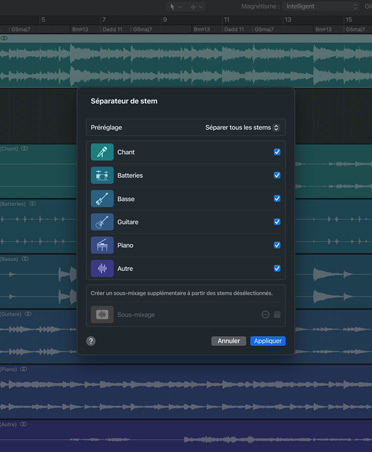Select the Dadd11 chord marker near bar 7
This screenshot has width=372, height=452.
tap(112, 29)
